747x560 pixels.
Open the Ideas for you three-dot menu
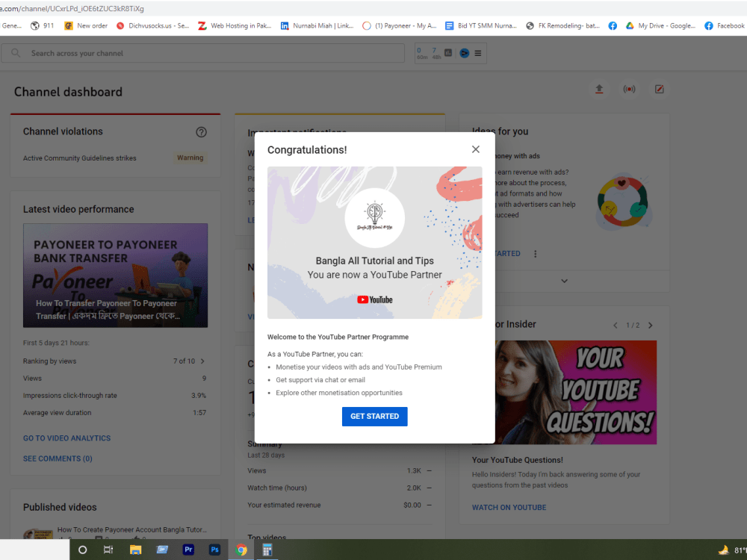tap(535, 254)
